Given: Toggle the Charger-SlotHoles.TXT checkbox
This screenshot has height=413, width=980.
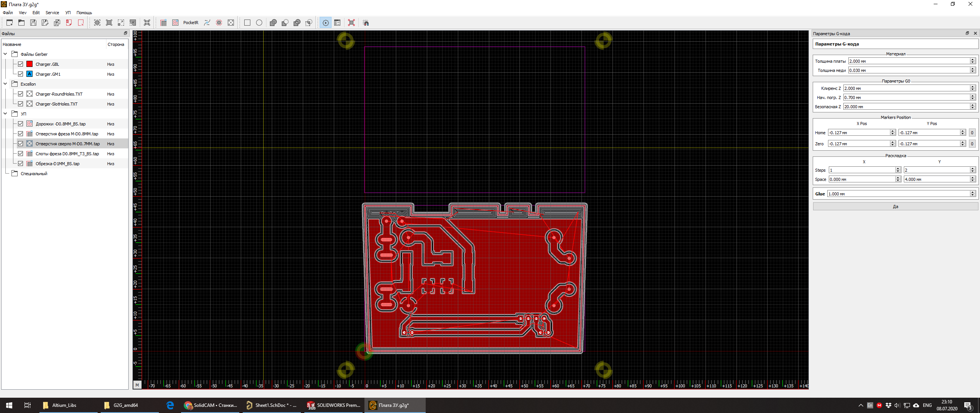Looking at the screenshot, I should (x=21, y=104).
